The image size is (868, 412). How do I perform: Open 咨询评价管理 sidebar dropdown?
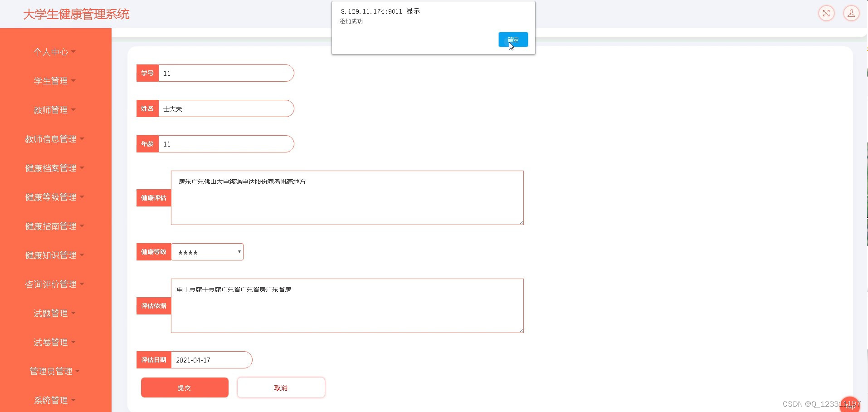55,284
